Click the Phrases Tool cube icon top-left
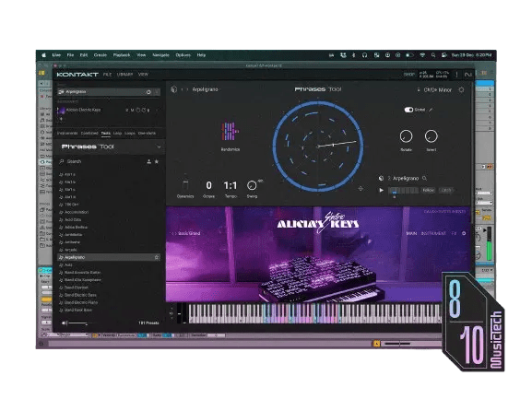This screenshot has width=532, height=399. [x=174, y=89]
